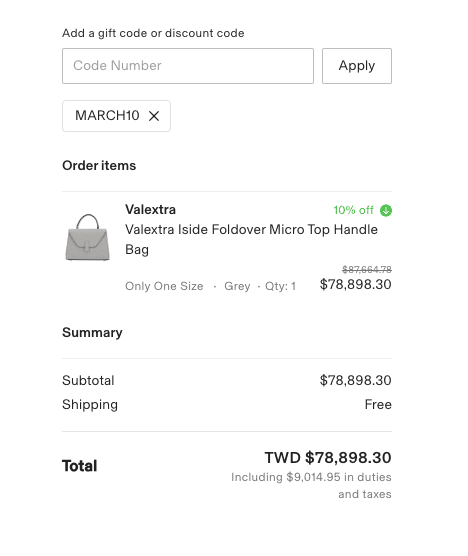Remove the MARCH10 code with the X
Viewport: 468px width, 556px height.
click(154, 116)
